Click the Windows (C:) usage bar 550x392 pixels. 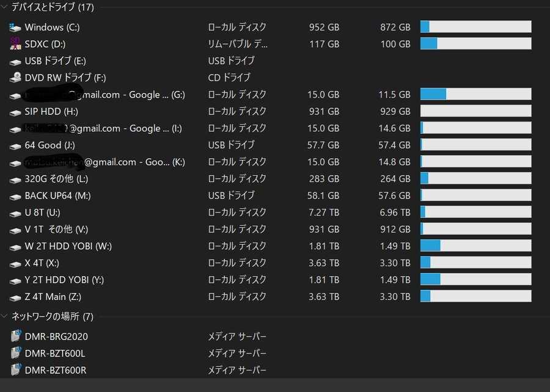(475, 27)
